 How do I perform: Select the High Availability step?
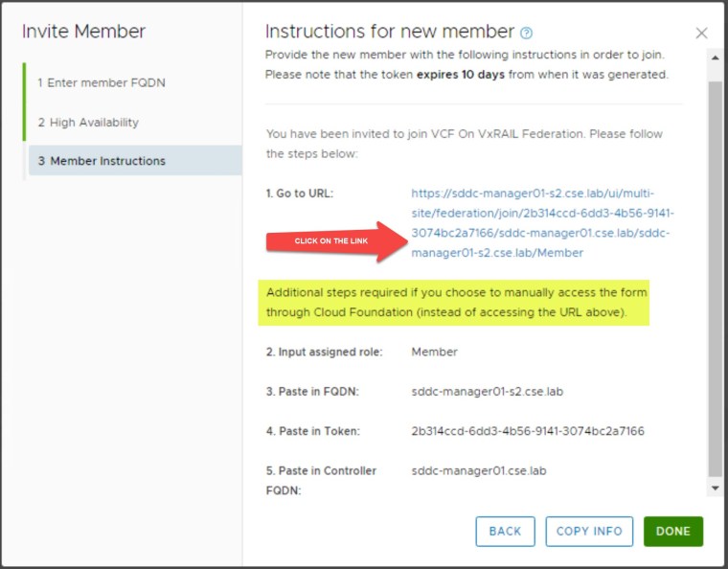pyautogui.click(x=88, y=122)
